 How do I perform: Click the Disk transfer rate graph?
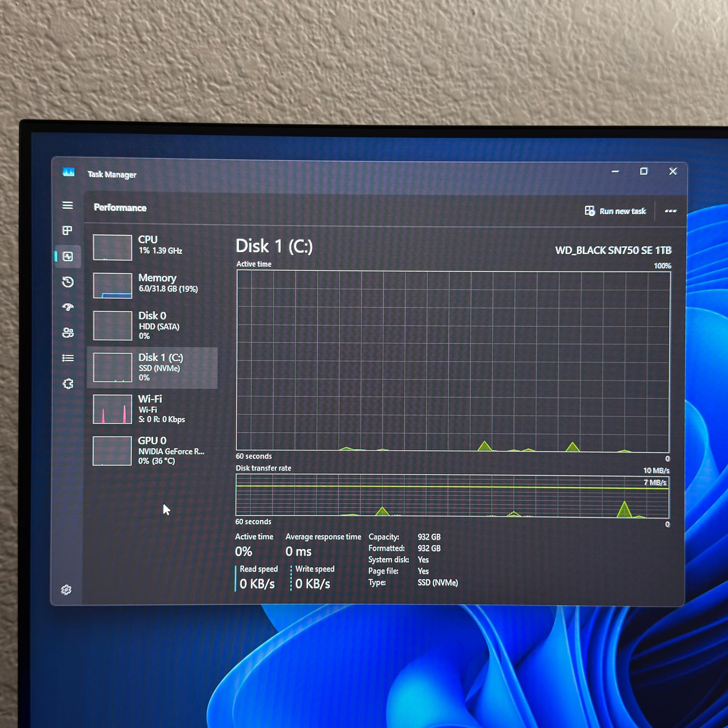(x=452, y=496)
